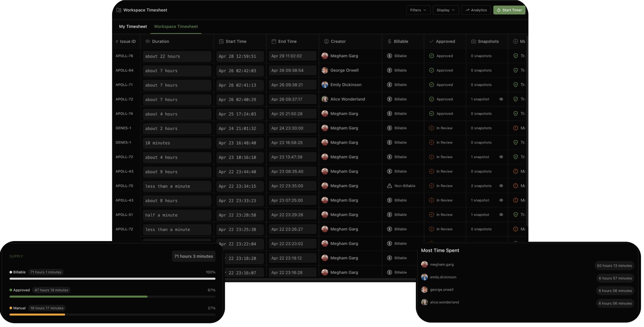Screen dimensions: 644x327
Task: Expand the Display dropdown
Action: coord(445,10)
